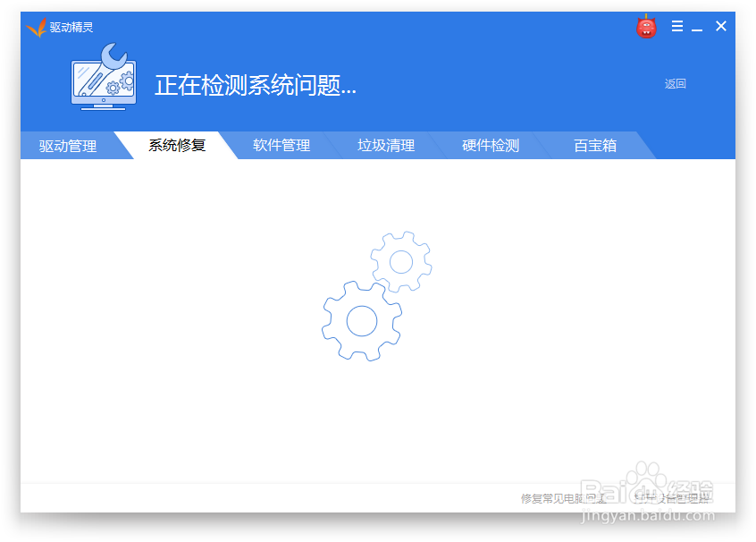
Task: Click the 驱动精灵 title text
Action: click(70, 26)
